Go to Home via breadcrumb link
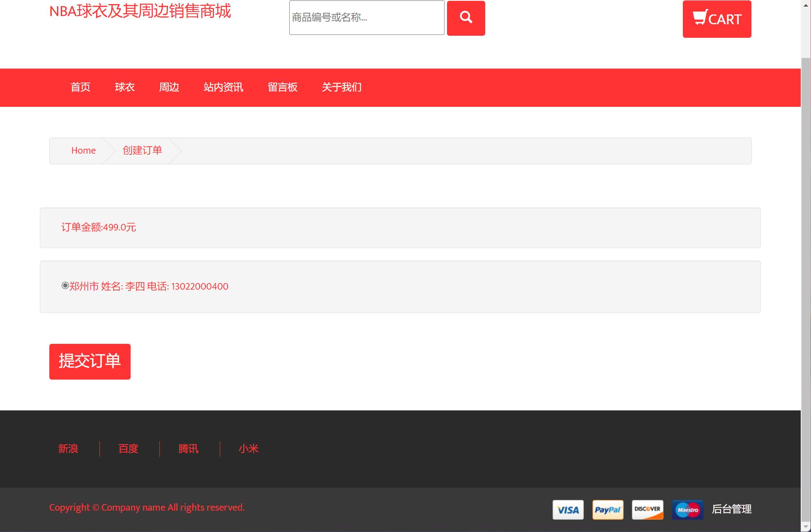Screen dimensions: 811x532 click(83, 150)
